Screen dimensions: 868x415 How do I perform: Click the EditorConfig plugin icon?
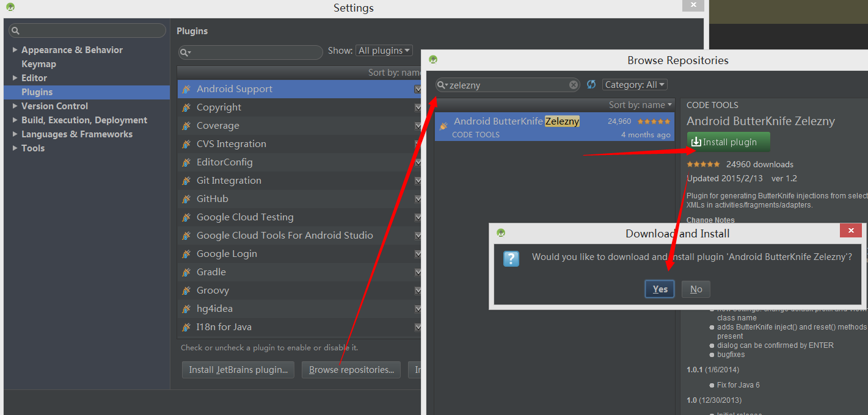click(186, 162)
